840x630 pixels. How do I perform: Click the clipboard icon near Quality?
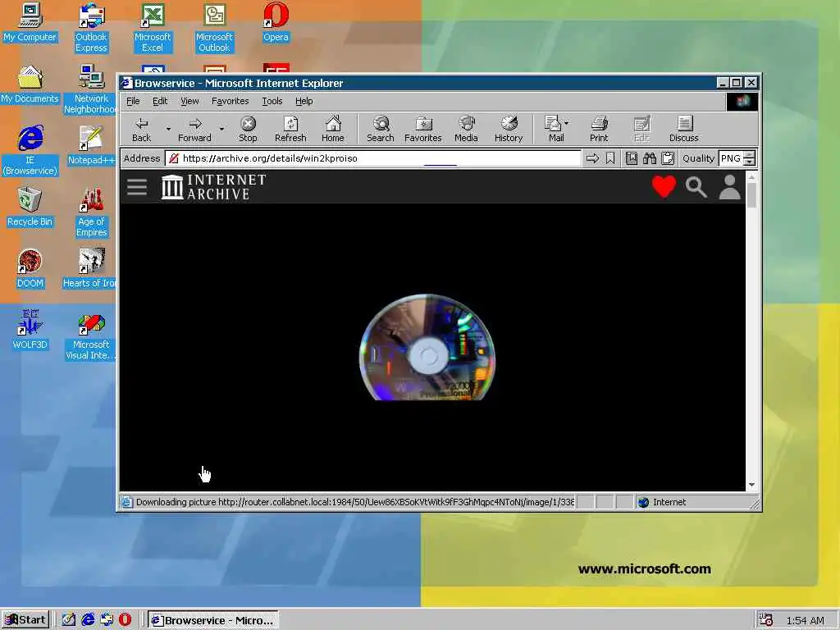668,158
